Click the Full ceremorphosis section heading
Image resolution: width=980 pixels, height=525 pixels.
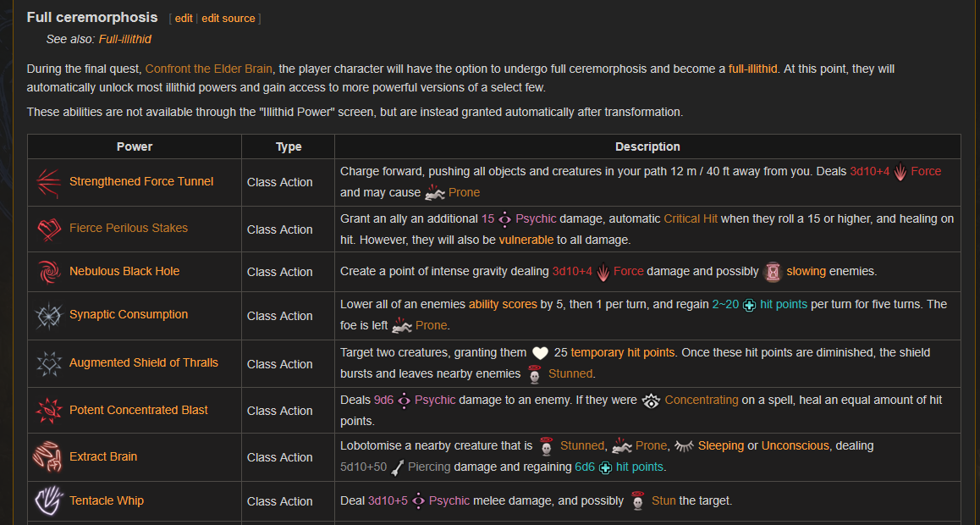tap(92, 18)
